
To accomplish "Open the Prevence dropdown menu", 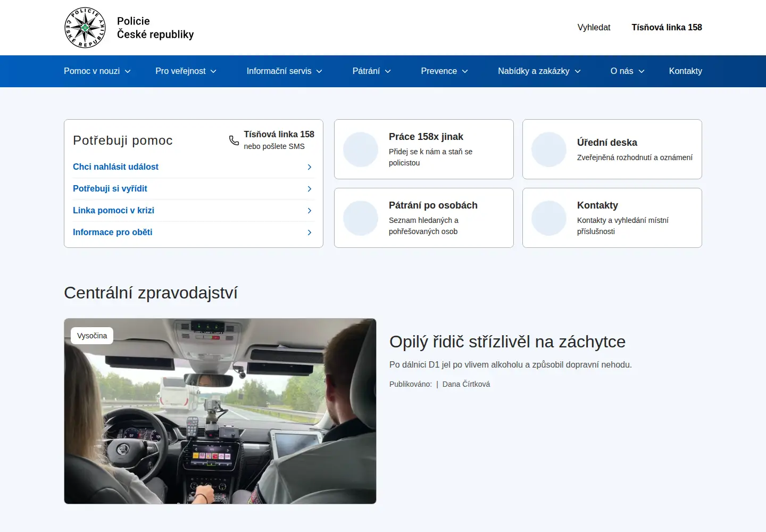I will [x=445, y=71].
